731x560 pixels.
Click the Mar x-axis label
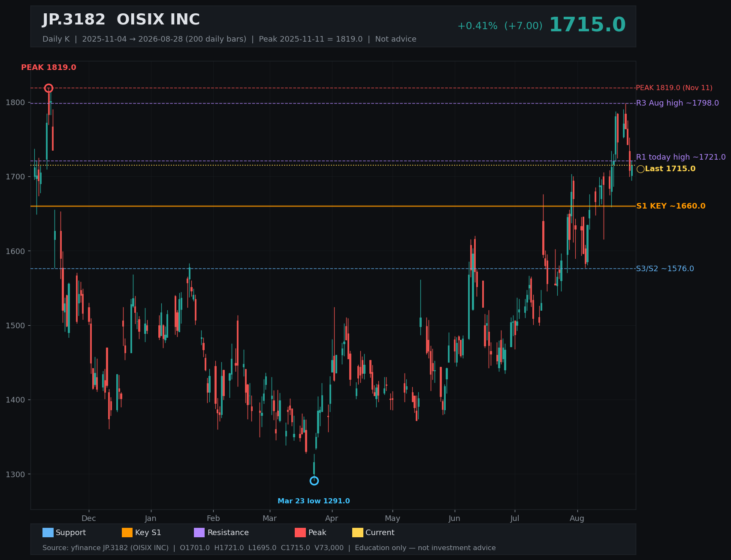270,518
